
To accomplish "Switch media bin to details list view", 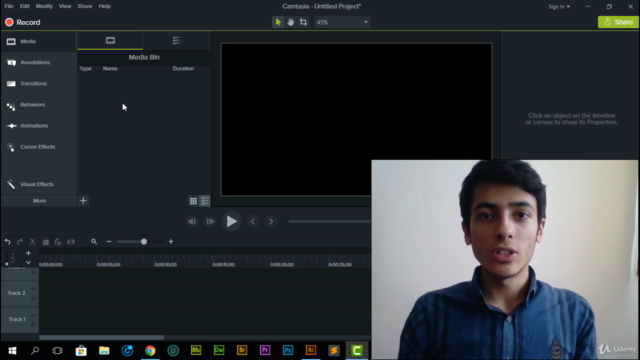I will tap(205, 201).
